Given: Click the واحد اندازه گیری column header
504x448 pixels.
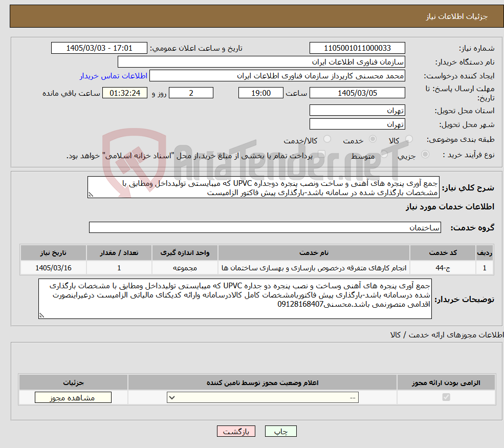Looking at the screenshot, I should click(185, 253).
